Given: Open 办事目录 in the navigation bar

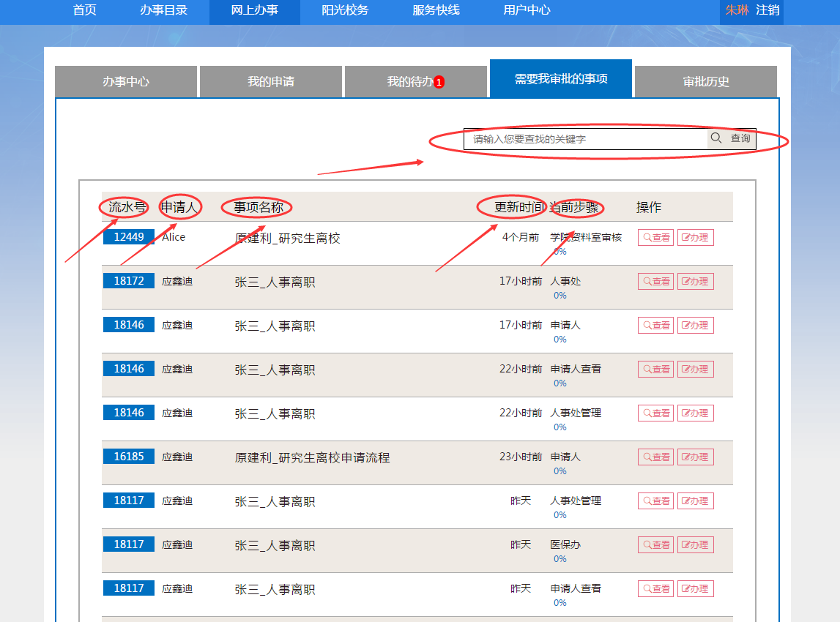Looking at the screenshot, I should 164,10.
